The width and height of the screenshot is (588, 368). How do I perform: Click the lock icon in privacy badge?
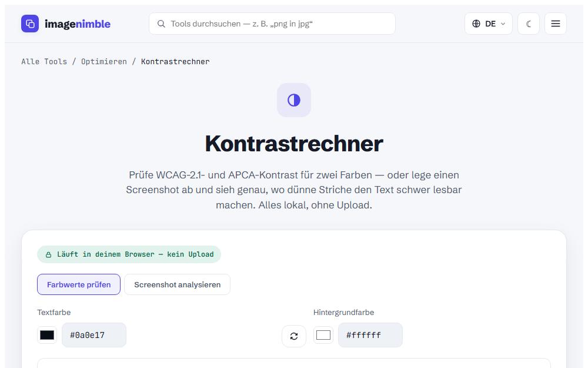[x=48, y=254]
